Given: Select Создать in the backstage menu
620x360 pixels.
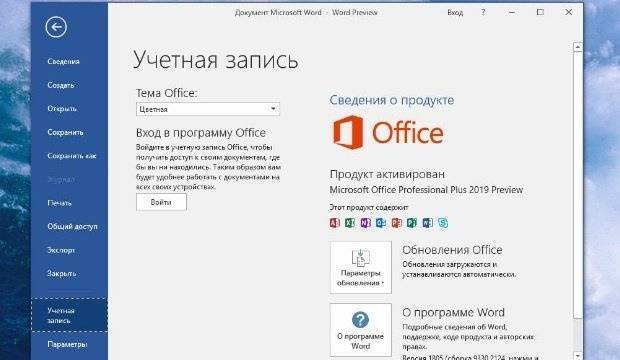Looking at the screenshot, I should pos(60,85).
